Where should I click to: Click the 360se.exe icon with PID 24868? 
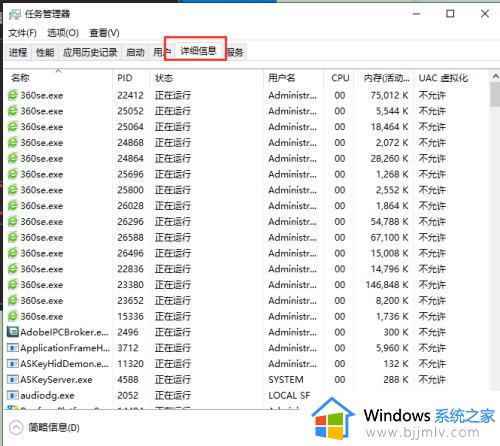tap(13, 143)
